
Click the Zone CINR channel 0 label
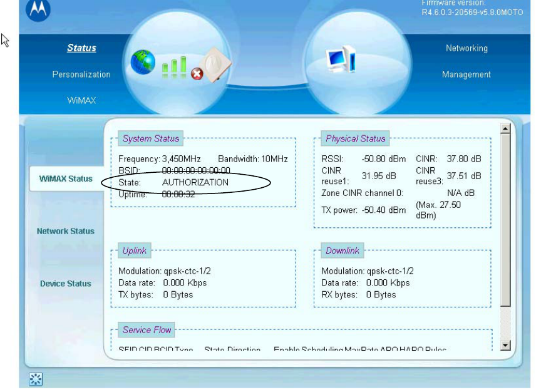coord(363,193)
